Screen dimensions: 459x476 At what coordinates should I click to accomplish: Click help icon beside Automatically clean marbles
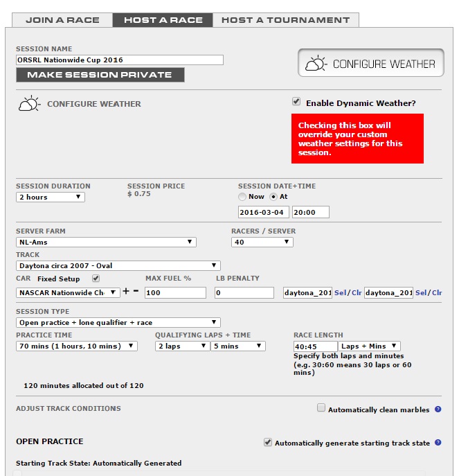point(438,409)
